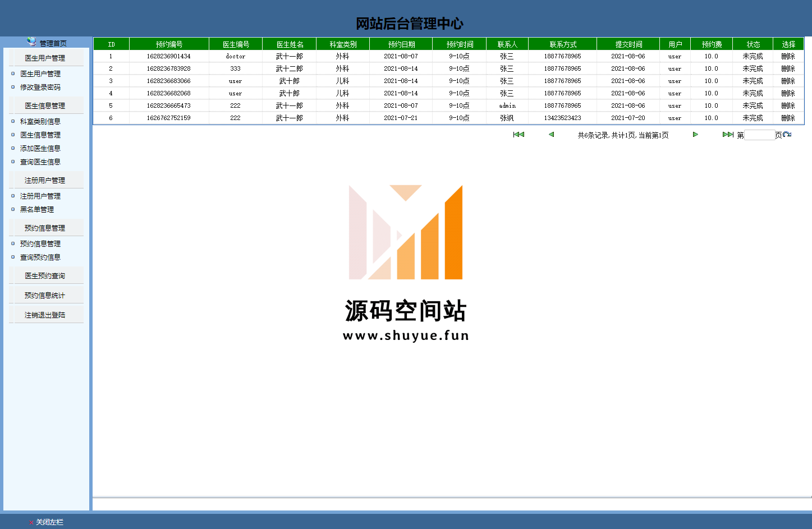Click the 注销退出登陆 menu button
Screen dimensions: 812x529
pos(46,315)
